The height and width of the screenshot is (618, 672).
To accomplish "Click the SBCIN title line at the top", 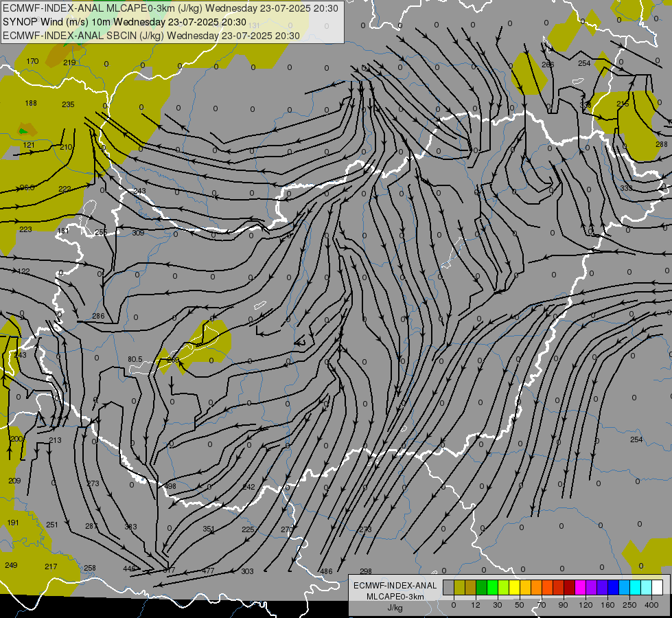I will pyautogui.click(x=151, y=36).
